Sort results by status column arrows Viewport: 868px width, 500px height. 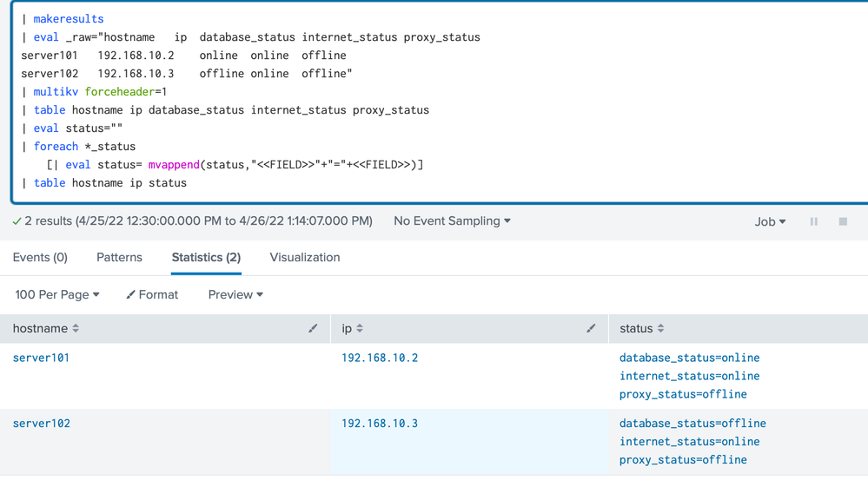pos(660,328)
